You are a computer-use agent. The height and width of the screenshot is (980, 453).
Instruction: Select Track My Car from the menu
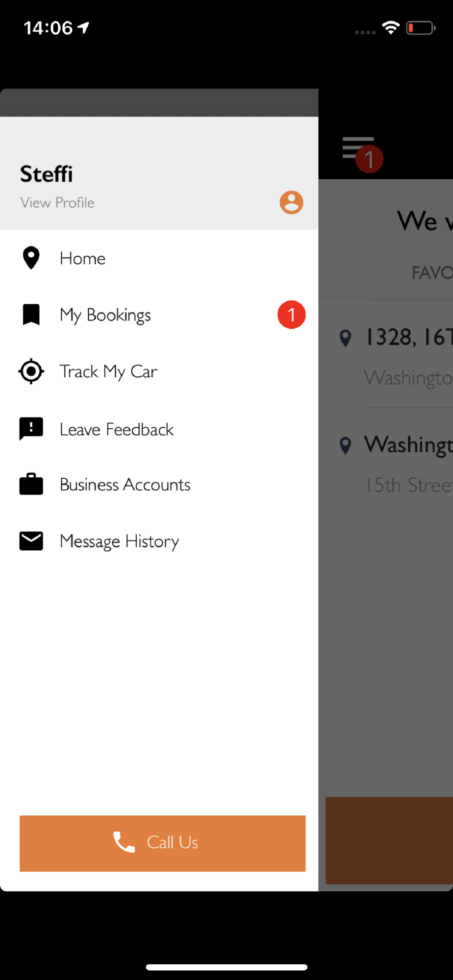(159, 371)
